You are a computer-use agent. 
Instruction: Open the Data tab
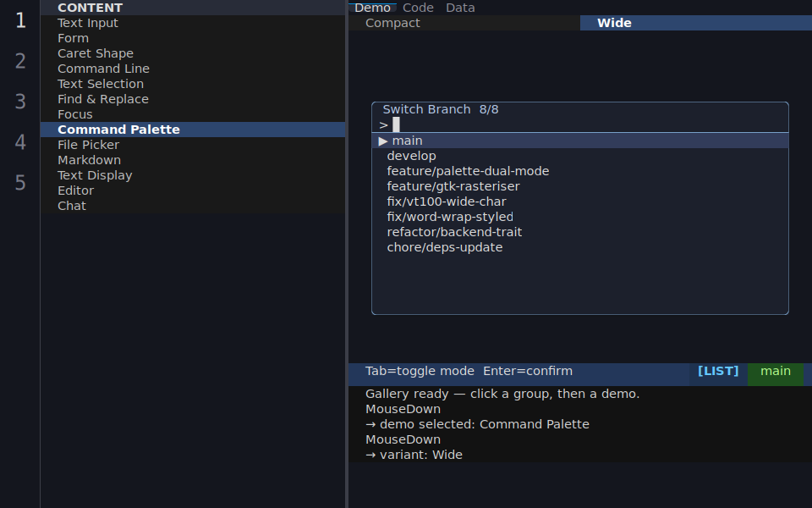pyautogui.click(x=460, y=8)
